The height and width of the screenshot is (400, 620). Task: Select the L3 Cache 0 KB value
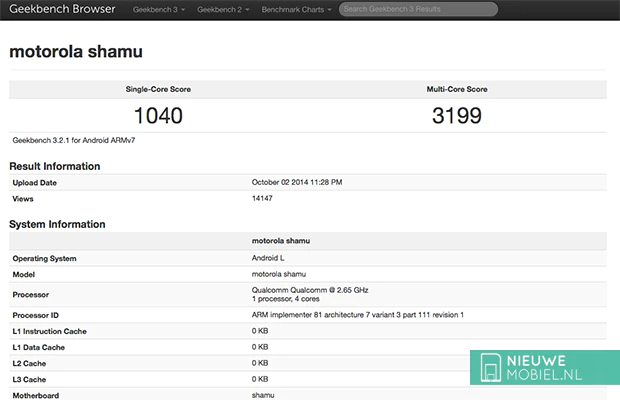pyautogui.click(x=260, y=379)
